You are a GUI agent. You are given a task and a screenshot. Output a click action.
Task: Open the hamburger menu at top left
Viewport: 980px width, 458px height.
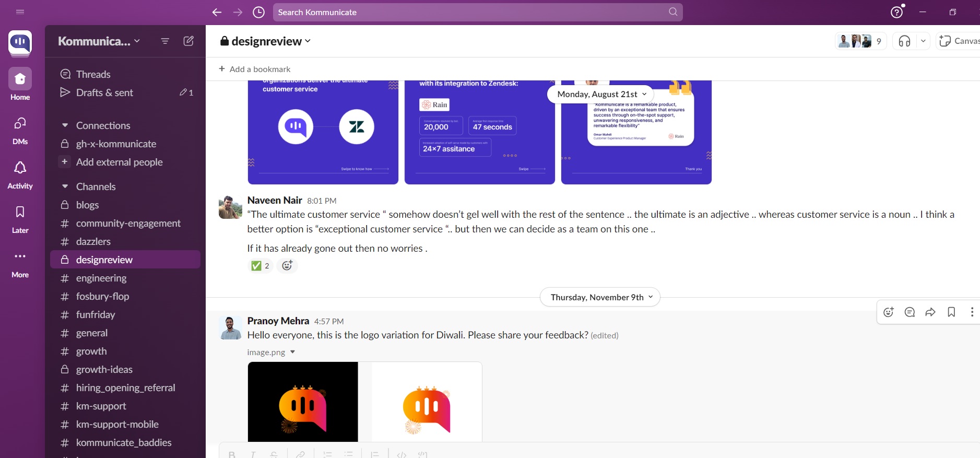point(20,12)
